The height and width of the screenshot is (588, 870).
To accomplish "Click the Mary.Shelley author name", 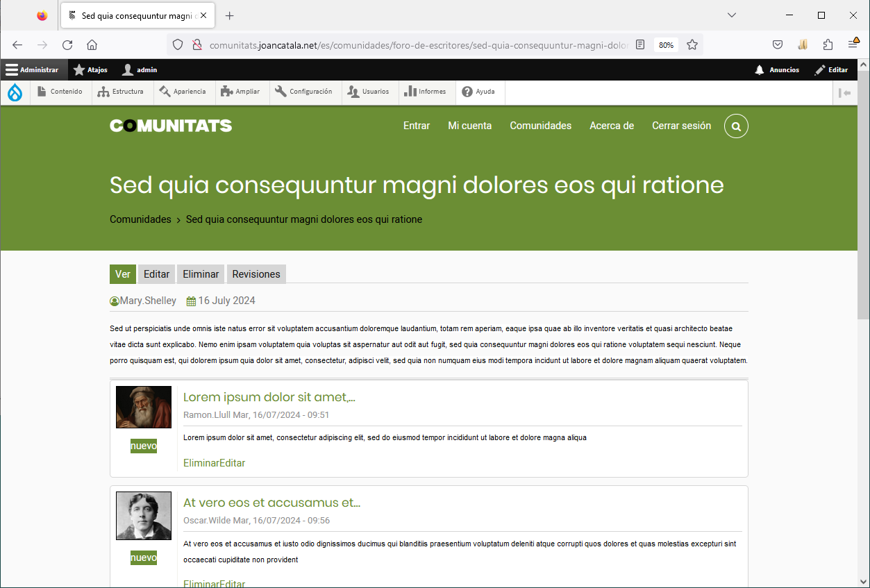I will pos(148,301).
